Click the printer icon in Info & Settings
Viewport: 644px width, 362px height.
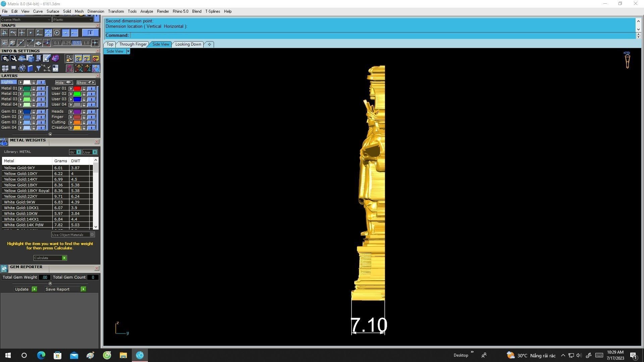point(22,59)
